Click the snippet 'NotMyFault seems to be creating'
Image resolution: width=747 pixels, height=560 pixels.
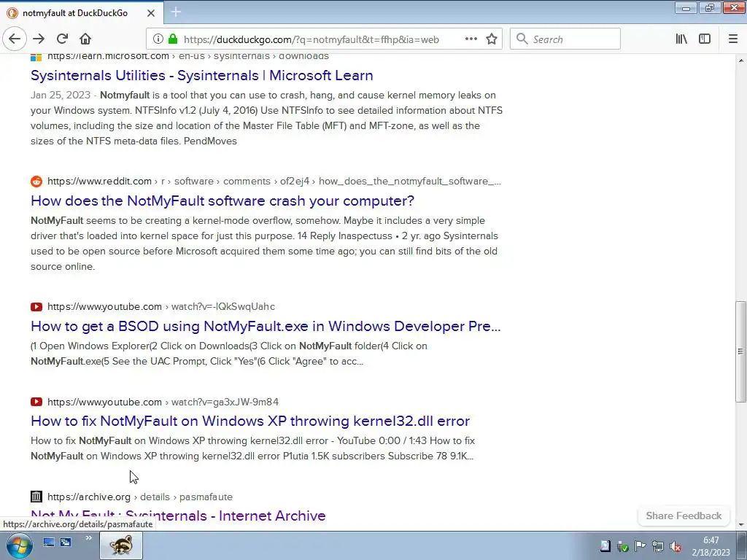264,244
